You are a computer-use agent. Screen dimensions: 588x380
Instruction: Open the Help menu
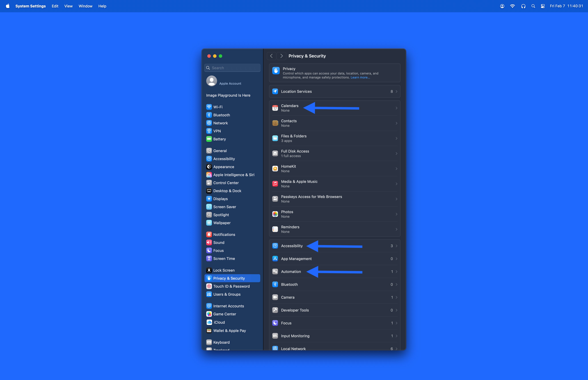102,6
